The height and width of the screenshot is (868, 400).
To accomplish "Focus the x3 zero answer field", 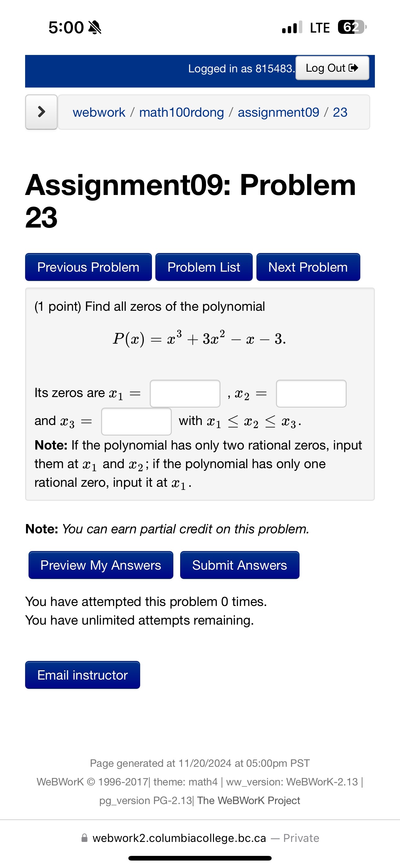I will [x=136, y=422].
